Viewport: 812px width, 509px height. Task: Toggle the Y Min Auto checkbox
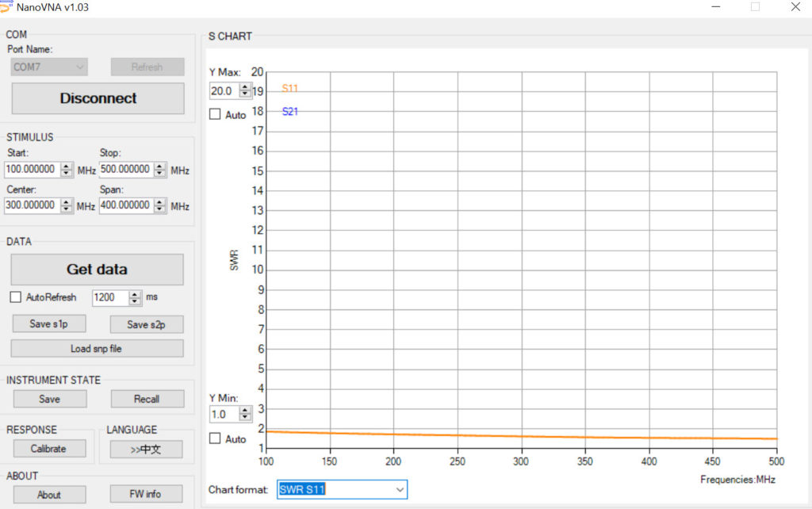pyautogui.click(x=215, y=438)
